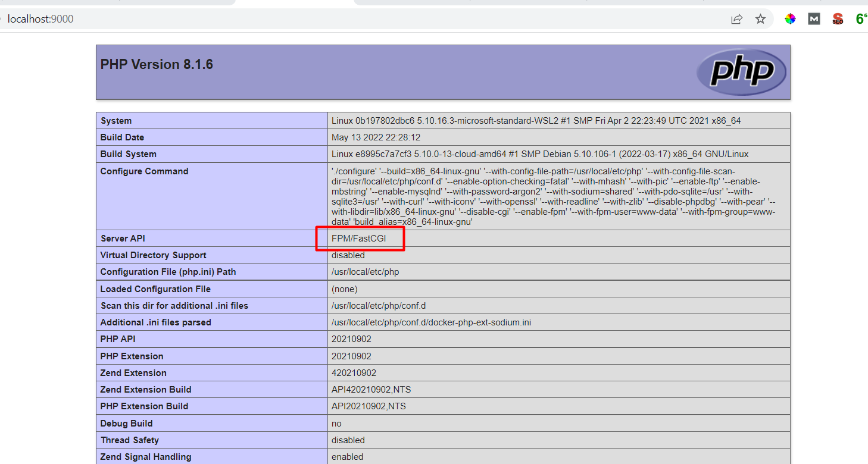Select the Zend Extension value 420210902
This screenshot has height=464, width=868.
(354, 373)
